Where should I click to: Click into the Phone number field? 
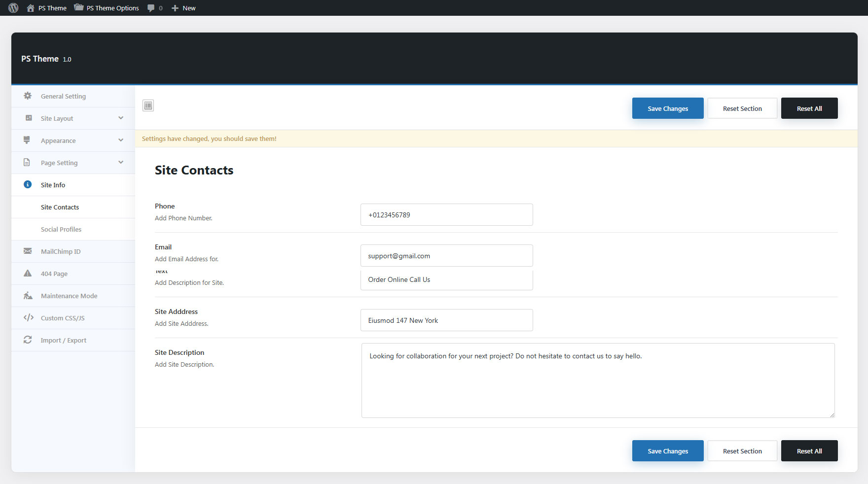click(x=446, y=215)
